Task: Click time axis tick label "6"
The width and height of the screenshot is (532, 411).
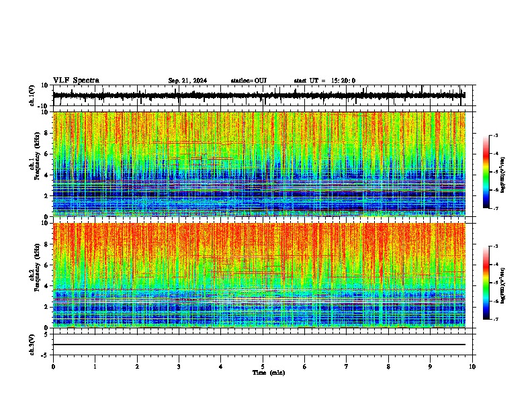Action: 305,367
